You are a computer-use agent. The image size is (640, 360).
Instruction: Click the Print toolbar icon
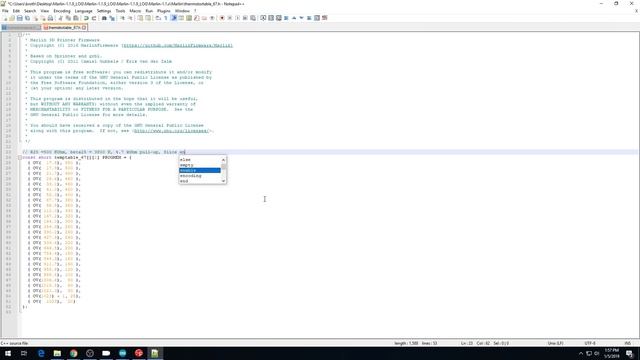coord(50,18)
